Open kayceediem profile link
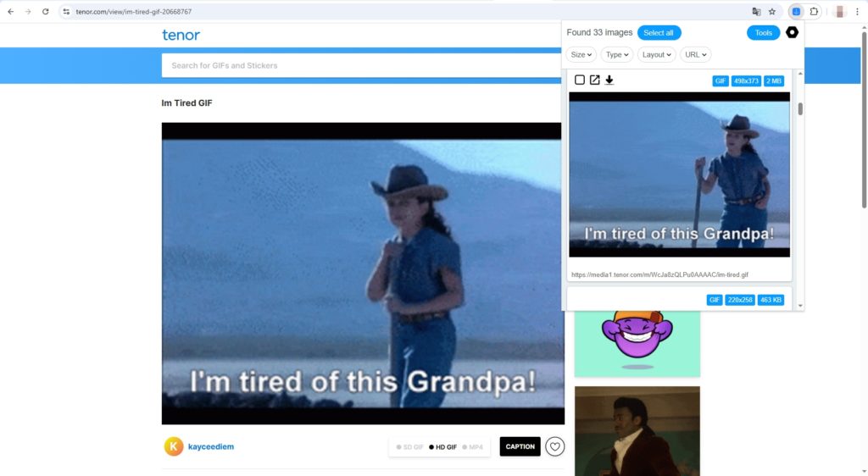 [211, 446]
